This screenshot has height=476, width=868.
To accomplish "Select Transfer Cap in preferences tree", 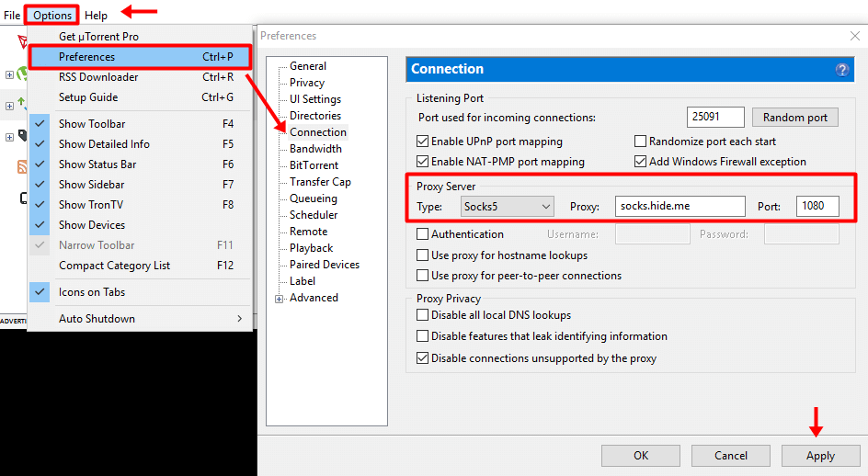I will pos(320,182).
